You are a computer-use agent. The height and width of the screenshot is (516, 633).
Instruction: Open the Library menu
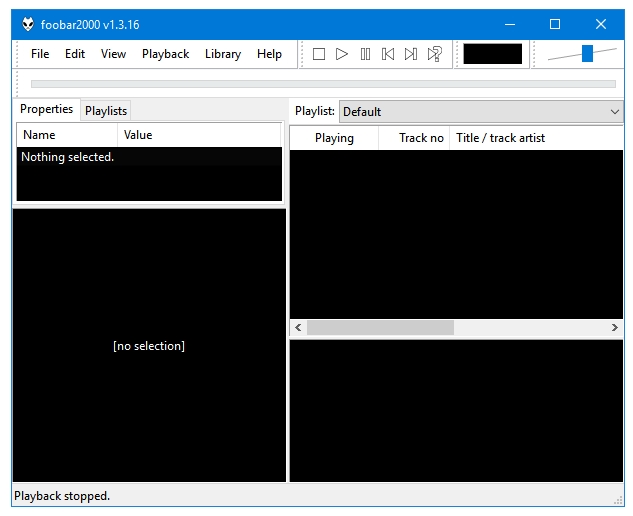click(223, 54)
